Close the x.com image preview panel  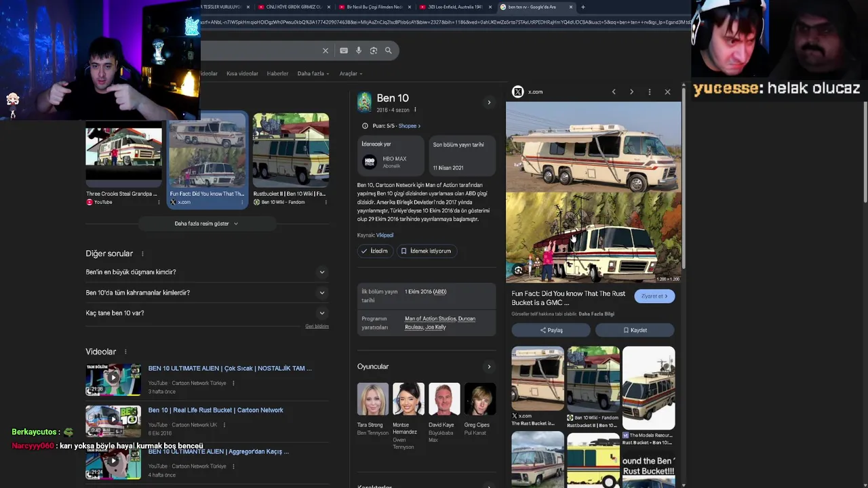tap(667, 91)
